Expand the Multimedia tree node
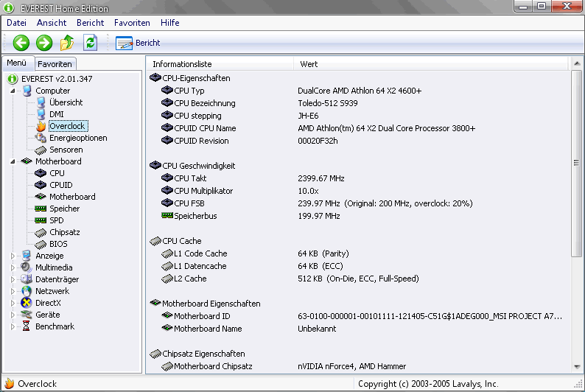The width and height of the screenshot is (585, 392). (x=13, y=267)
